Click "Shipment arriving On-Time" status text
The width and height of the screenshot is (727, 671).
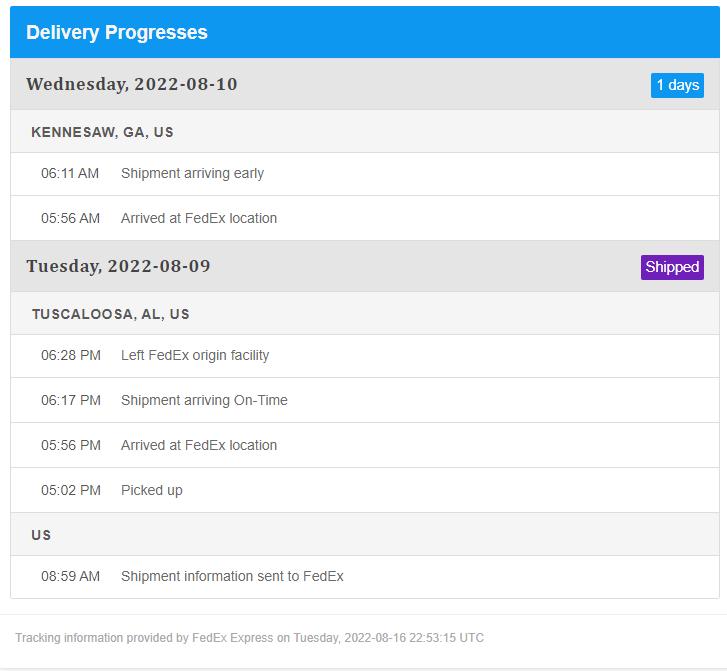(x=204, y=400)
